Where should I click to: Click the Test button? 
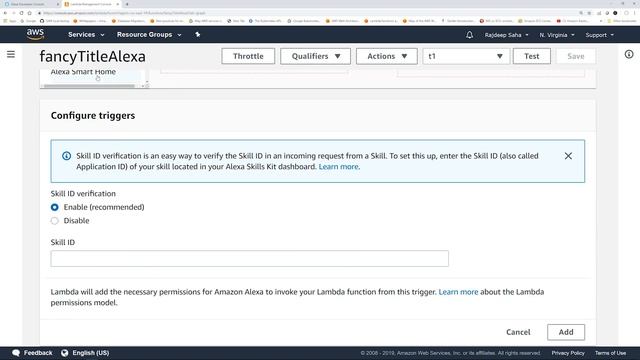[x=531, y=56]
